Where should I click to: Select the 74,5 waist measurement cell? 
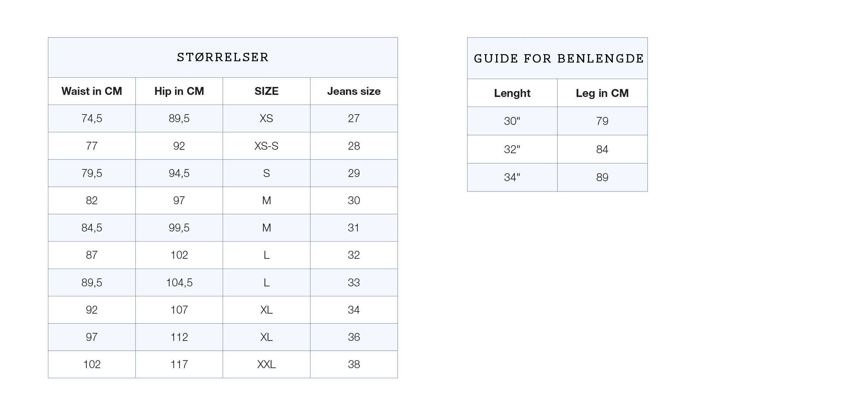(91, 118)
